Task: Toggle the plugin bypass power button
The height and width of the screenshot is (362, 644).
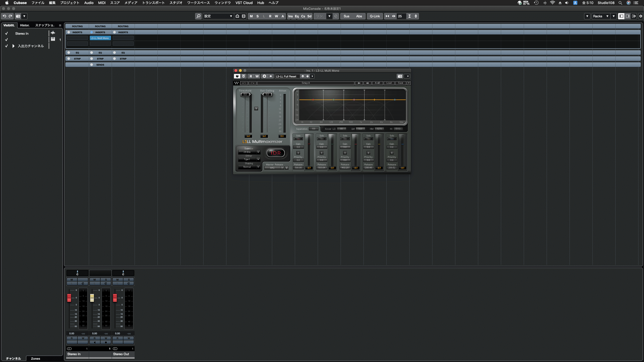Action: click(x=237, y=76)
